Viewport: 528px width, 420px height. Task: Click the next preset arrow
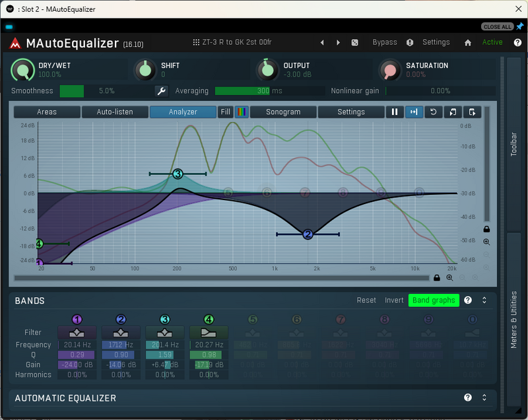click(338, 42)
